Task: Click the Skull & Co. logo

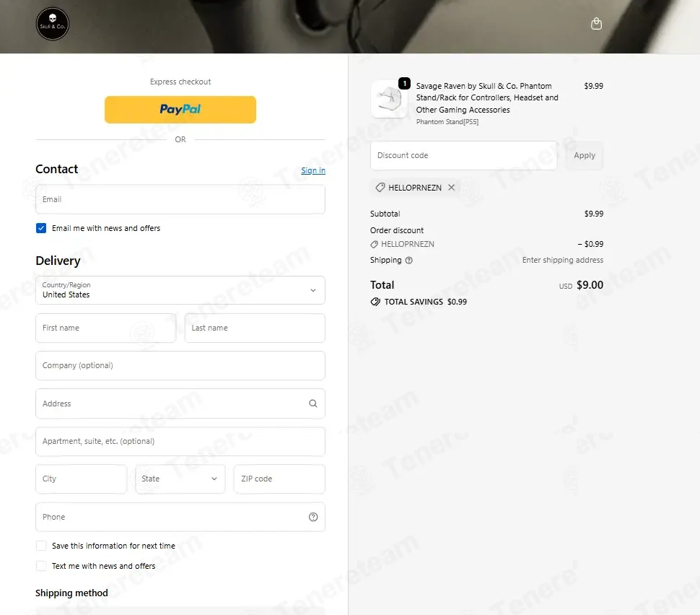Action: coord(53,24)
